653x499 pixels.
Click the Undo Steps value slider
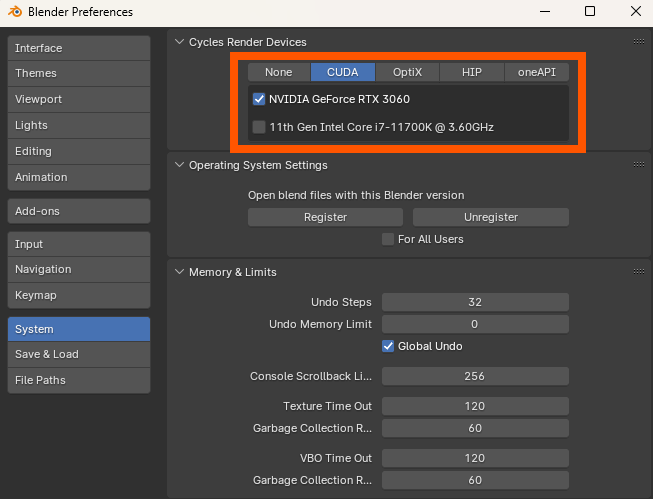click(x=475, y=302)
